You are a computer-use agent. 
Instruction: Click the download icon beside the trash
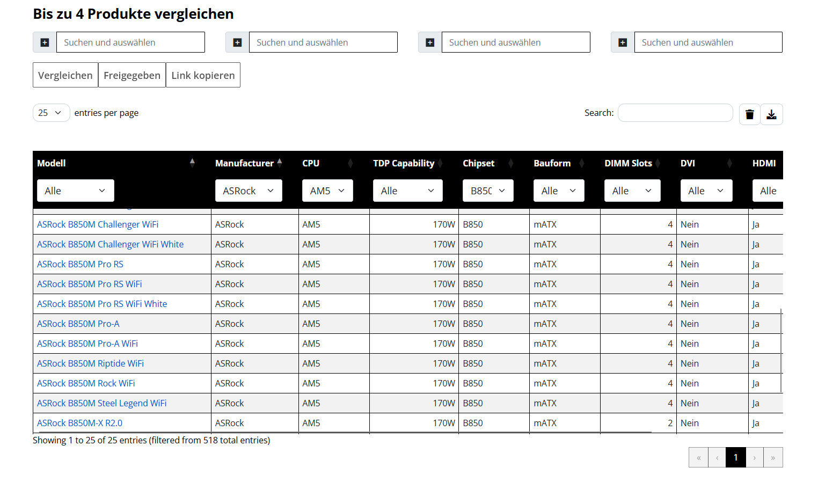coord(771,114)
